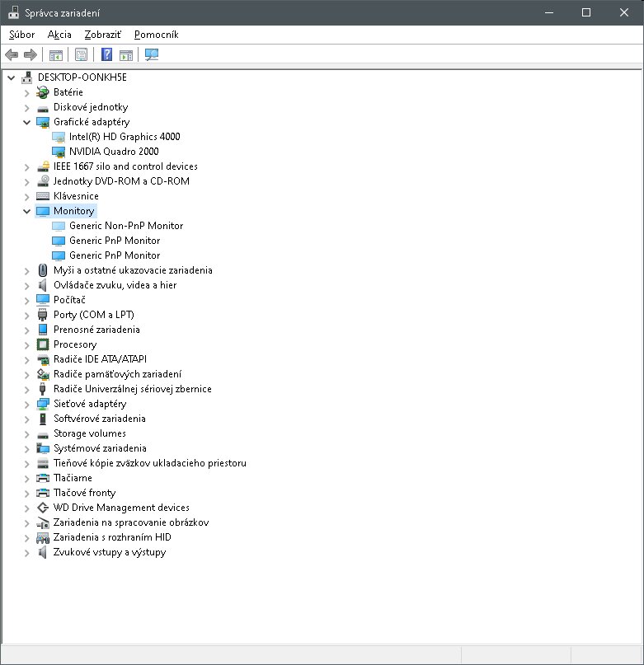
Task: Maximize the Správca zariadení window
Action: tap(586, 12)
